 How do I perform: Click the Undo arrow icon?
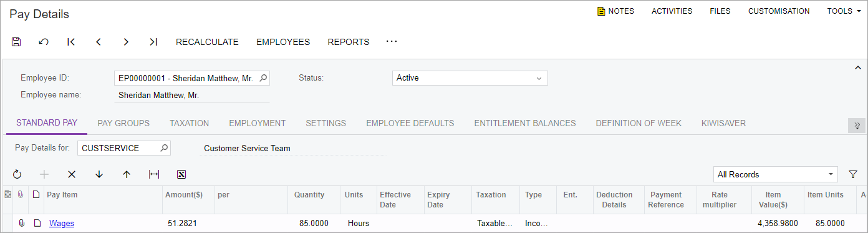44,42
